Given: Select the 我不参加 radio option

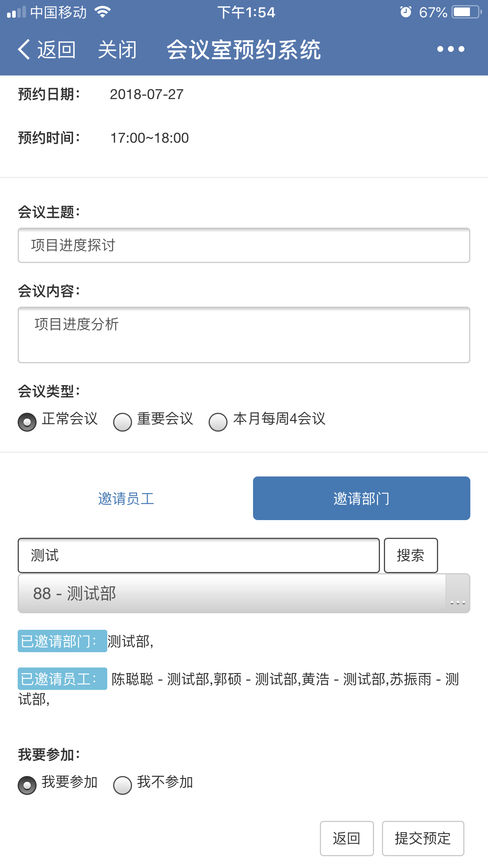Looking at the screenshot, I should click(123, 785).
